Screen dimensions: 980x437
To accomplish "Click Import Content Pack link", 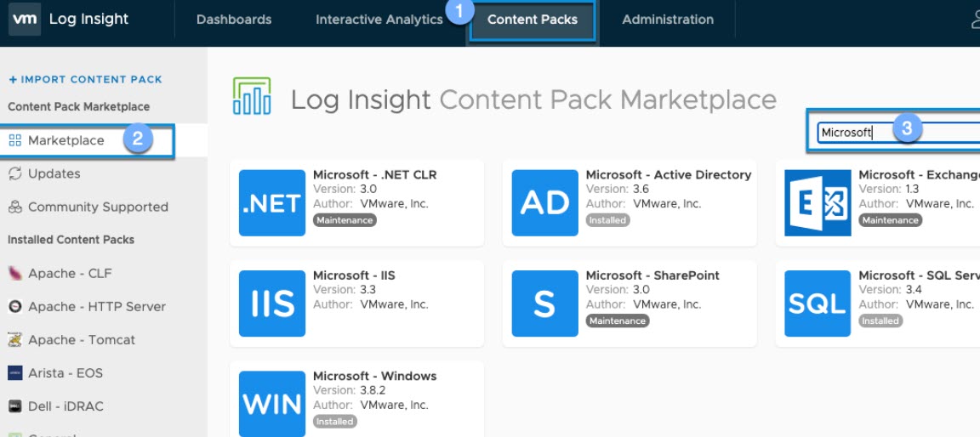I will (x=85, y=79).
